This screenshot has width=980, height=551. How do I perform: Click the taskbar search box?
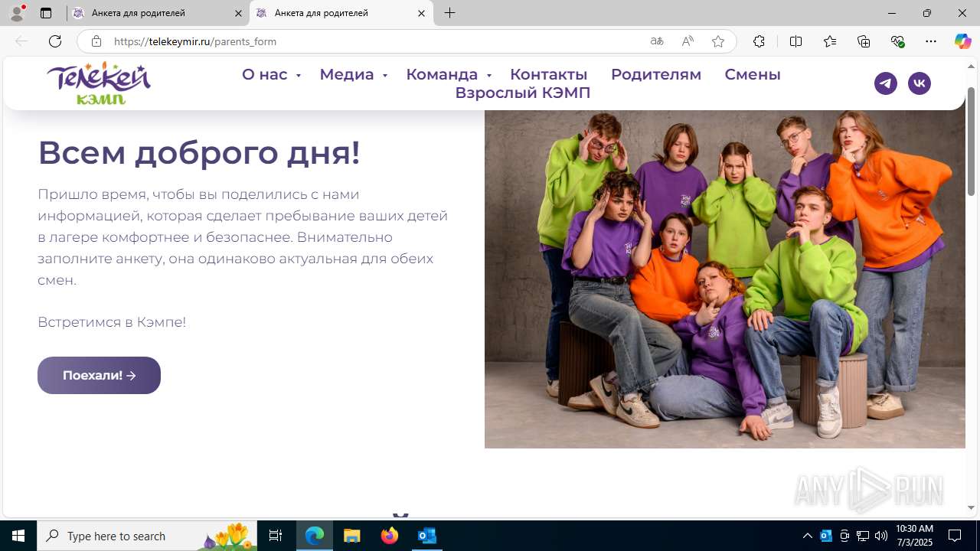tap(147, 536)
